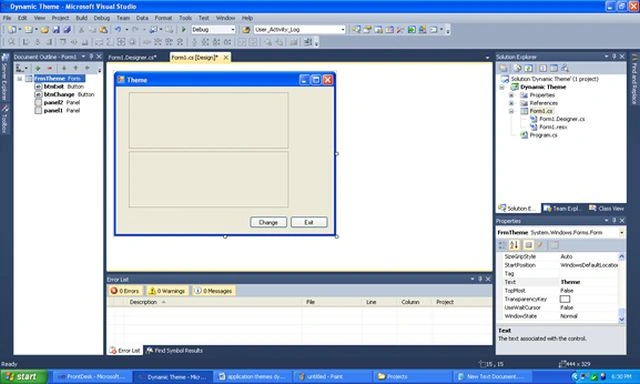
Task: Select Program.cs in Solution Explorer
Action: pos(539,135)
